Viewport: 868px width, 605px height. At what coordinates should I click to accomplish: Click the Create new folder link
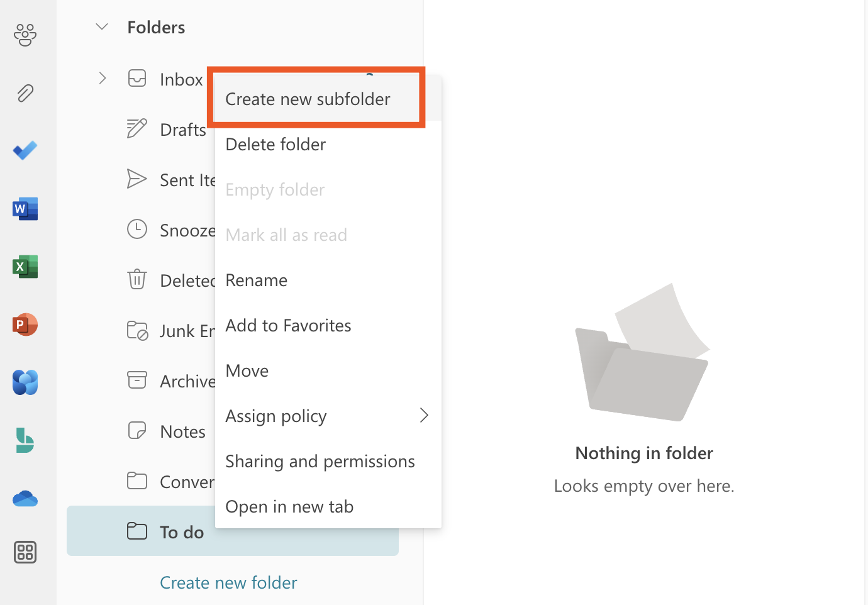(x=228, y=583)
